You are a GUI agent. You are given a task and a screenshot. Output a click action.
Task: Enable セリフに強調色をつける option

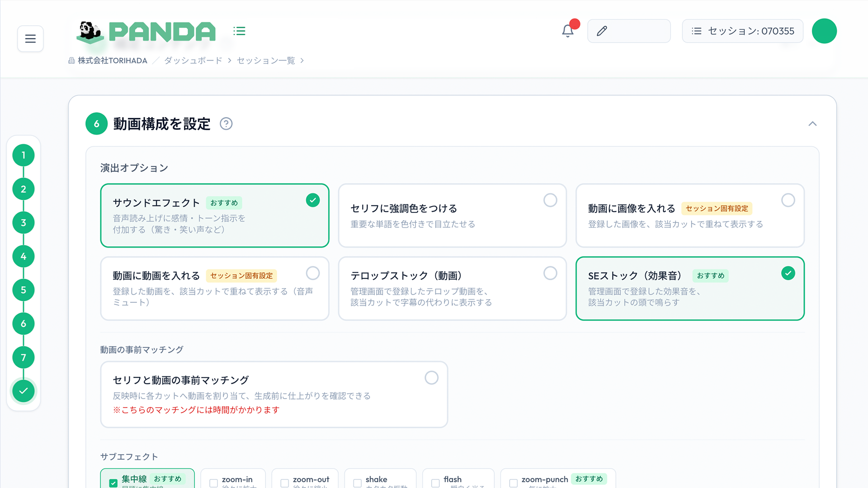[452, 216]
